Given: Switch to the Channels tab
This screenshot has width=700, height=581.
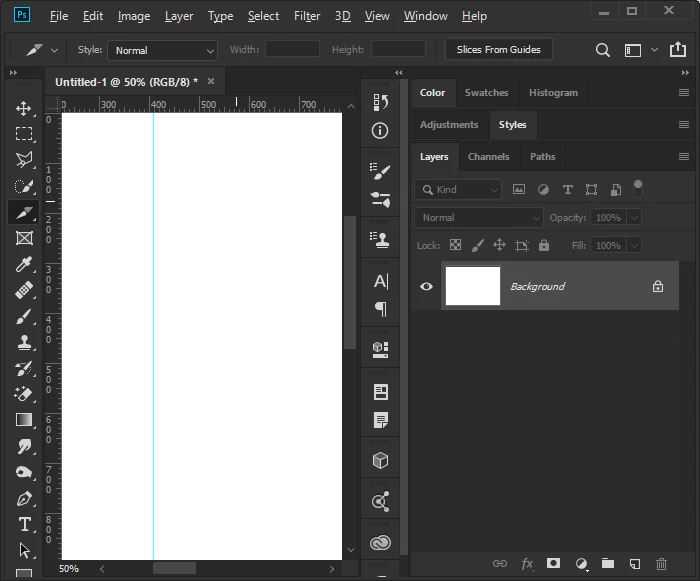Looking at the screenshot, I should click(488, 157).
